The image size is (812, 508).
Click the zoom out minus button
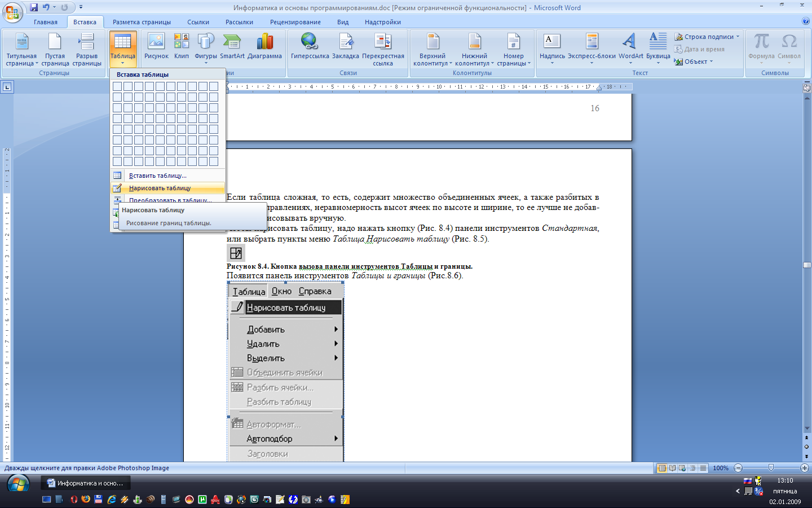738,468
